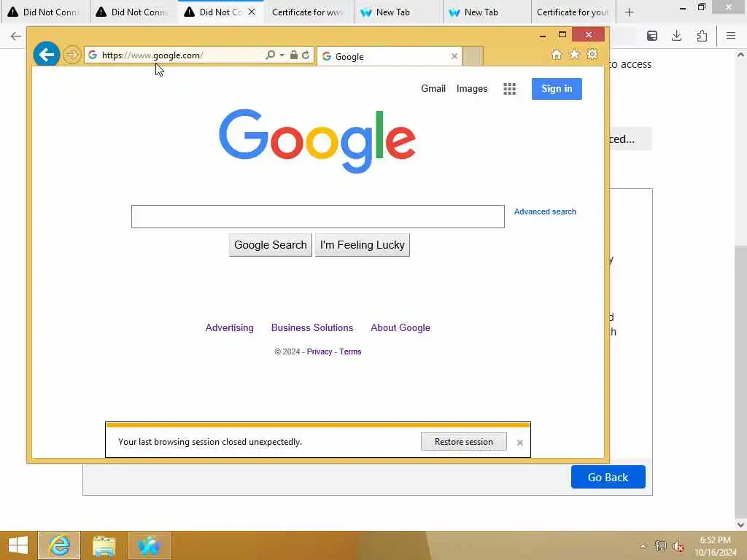This screenshot has height=560, width=747.
Task: Open new tab with plus button in background browser
Action: coord(630,12)
